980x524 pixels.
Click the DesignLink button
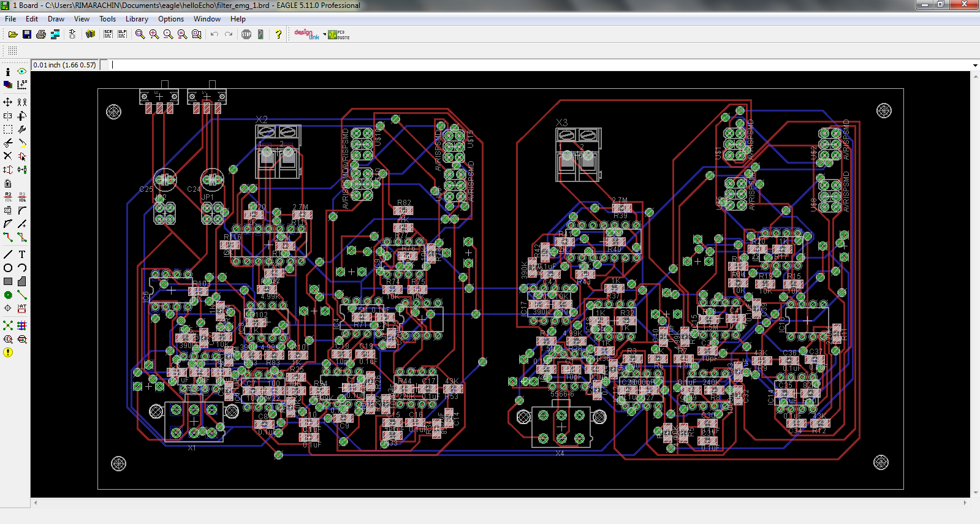(x=307, y=34)
